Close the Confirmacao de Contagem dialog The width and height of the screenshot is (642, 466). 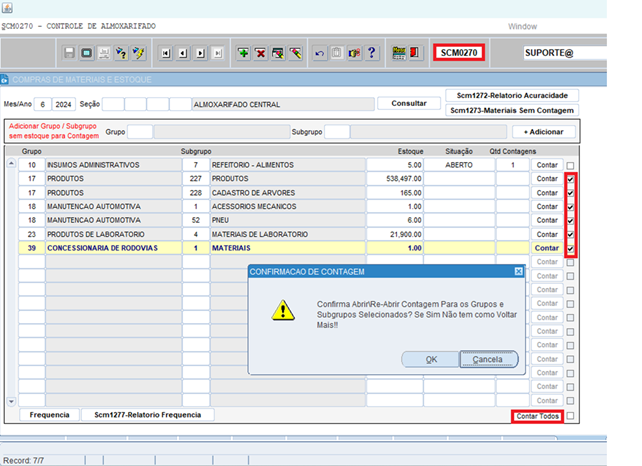pos(519,271)
